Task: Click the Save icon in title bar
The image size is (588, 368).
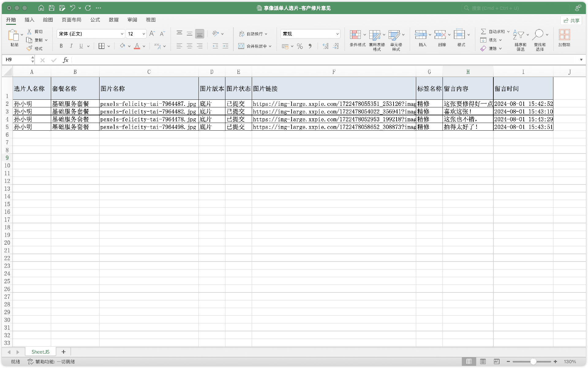Action: pos(51,8)
